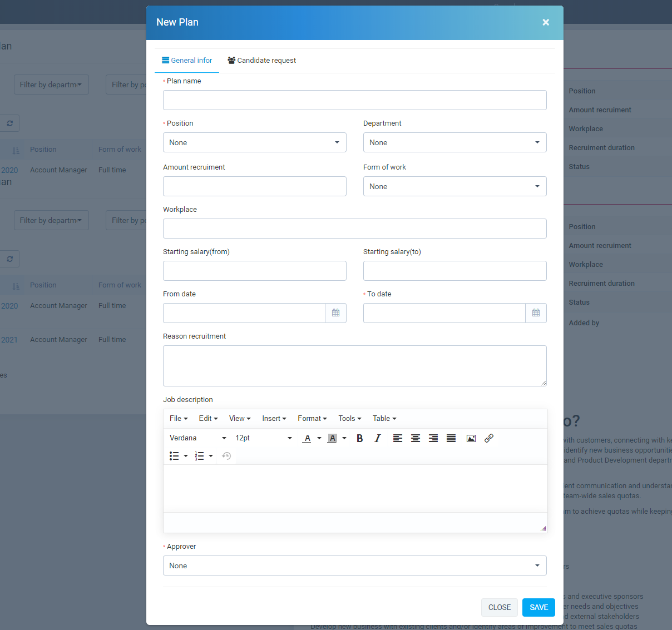Toggle italic text in Job description
672x630 pixels.
click(378, 438)
